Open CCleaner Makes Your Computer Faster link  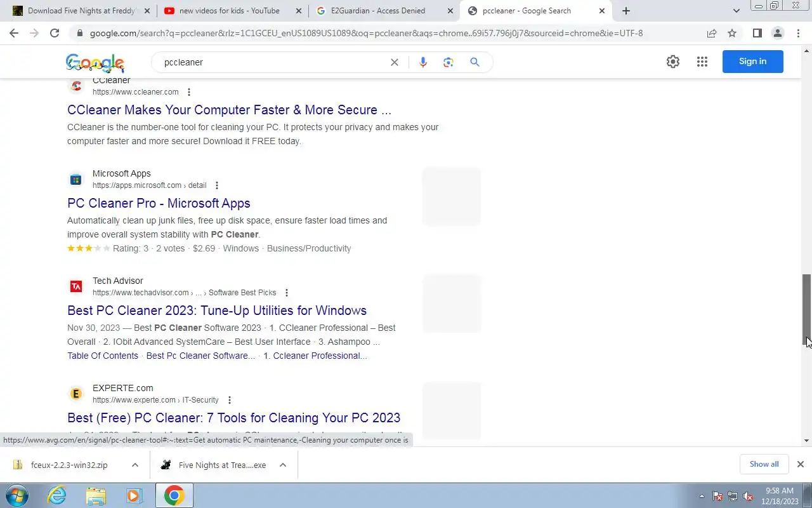point(229,110)
